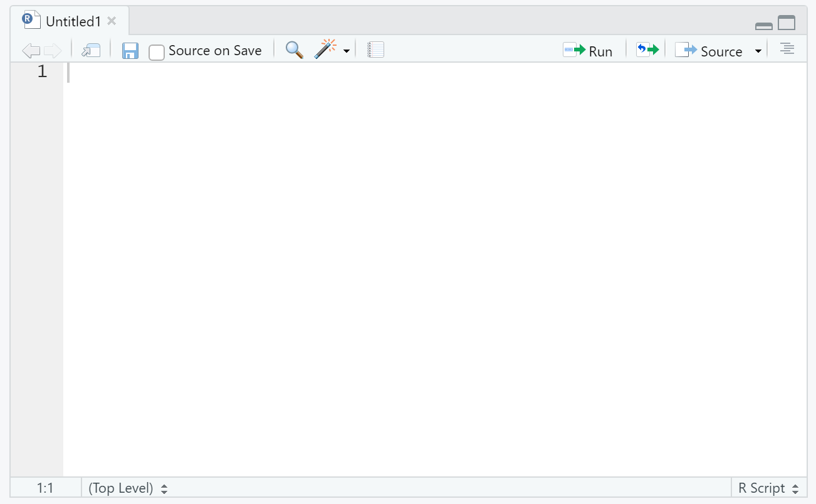Close the Untitled1 tab

(112, 21)
